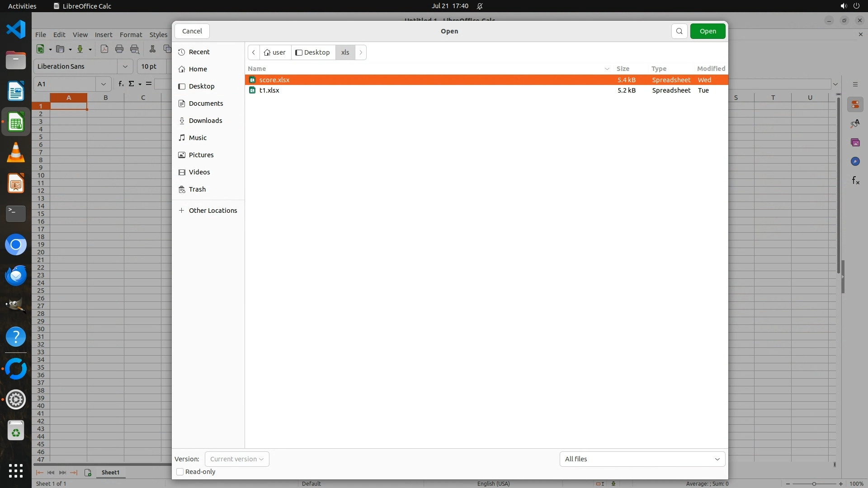Open the Functions sidebar fx icon
The height and width of the screenshot is (488, 868).
coord(855,181)
